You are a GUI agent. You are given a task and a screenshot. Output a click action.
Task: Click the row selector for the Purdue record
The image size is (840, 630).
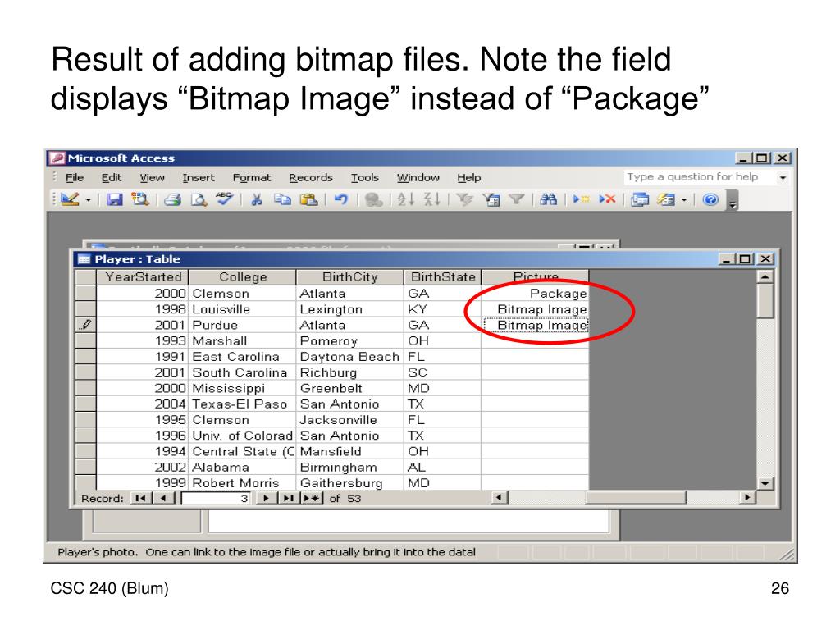coord(85,325)
